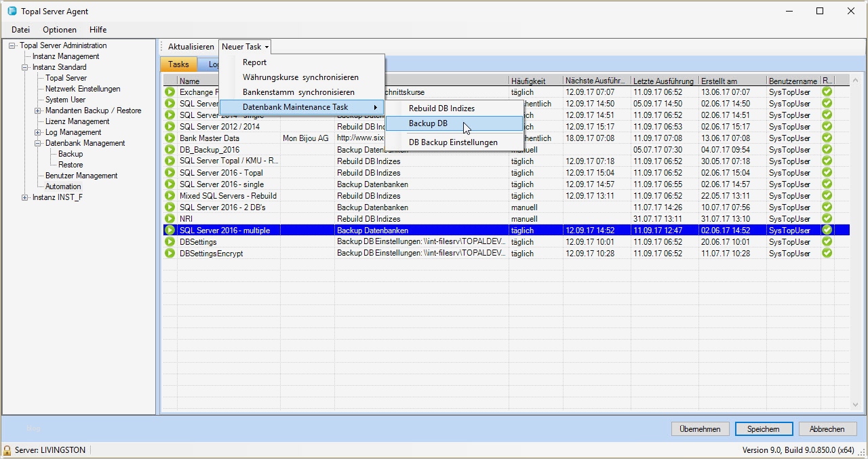The width and height of the screenshot is (868, 459).
Task: Click play icon for DB_Backup_2016 task
Action: coord(170,150)
